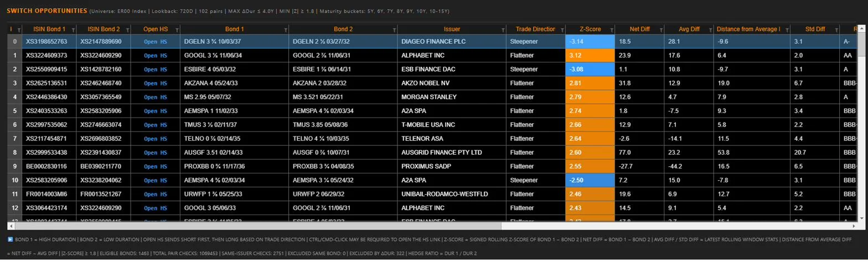Select Net Diff value 77.0
Viewport: 868px width, 264px height.
[639, 153]
